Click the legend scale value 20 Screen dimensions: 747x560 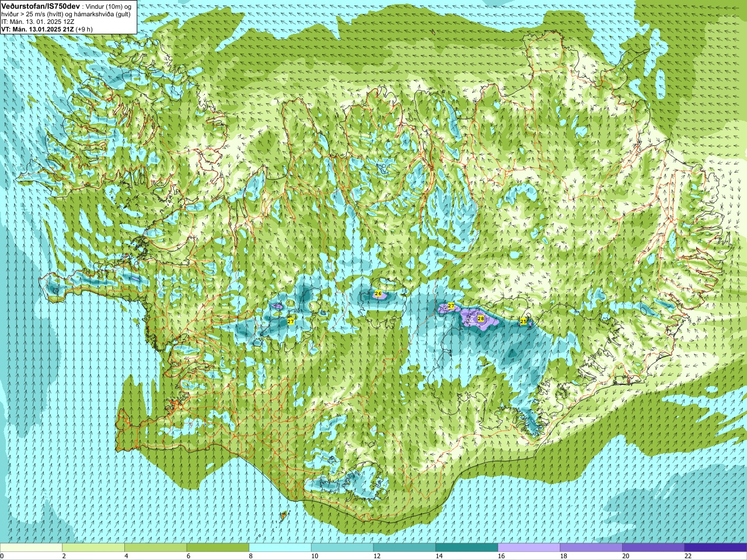coord(626,556)
